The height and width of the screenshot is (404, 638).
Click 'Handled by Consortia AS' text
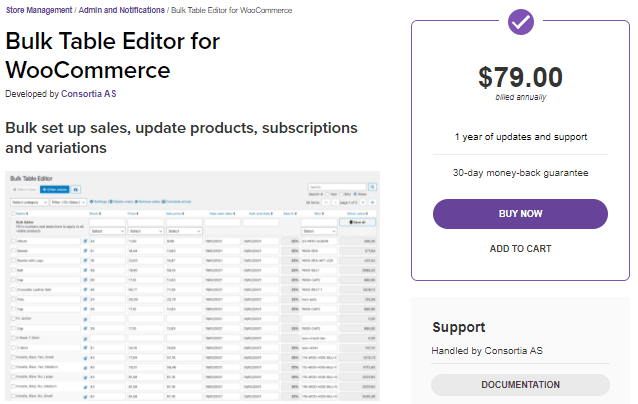coord(487,351)
